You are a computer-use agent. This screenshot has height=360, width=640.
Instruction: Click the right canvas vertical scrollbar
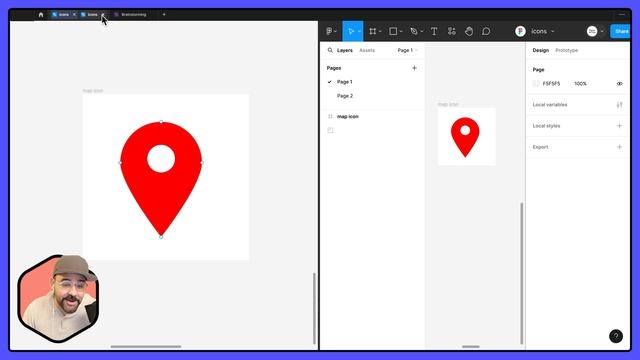pos(522,273)
